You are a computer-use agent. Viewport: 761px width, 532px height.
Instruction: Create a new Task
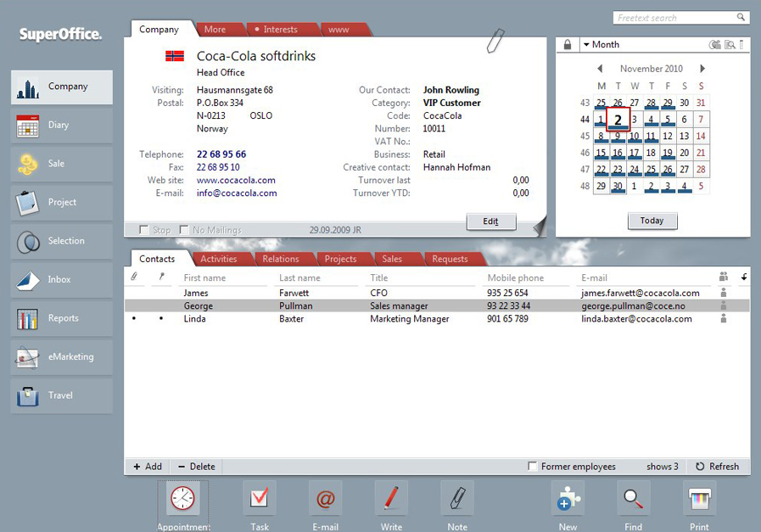coord(259,506)
